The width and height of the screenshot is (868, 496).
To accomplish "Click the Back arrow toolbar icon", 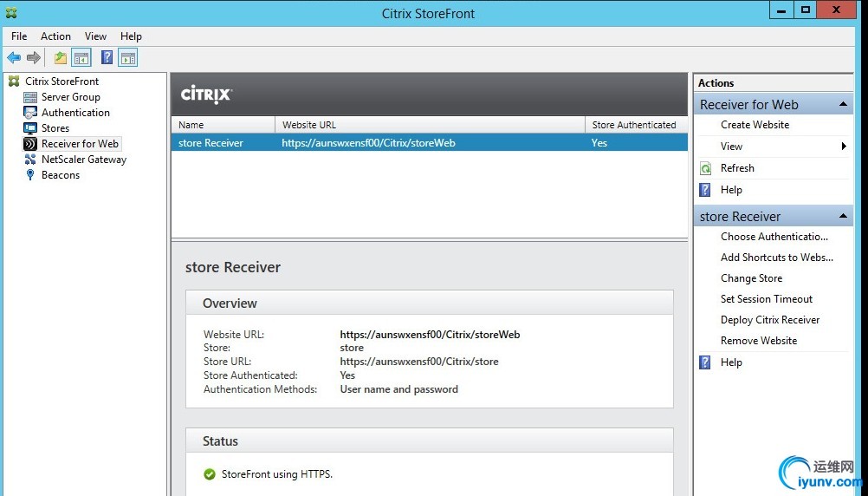I will 14,57.
